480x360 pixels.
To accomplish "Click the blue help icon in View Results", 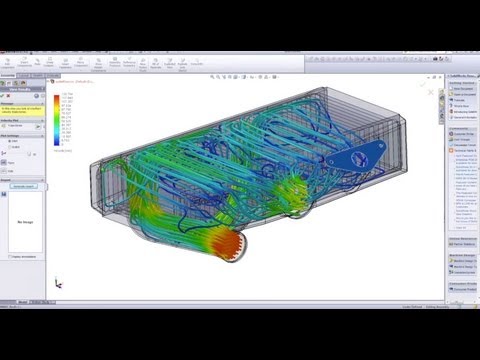I will (x=36, y=96).
